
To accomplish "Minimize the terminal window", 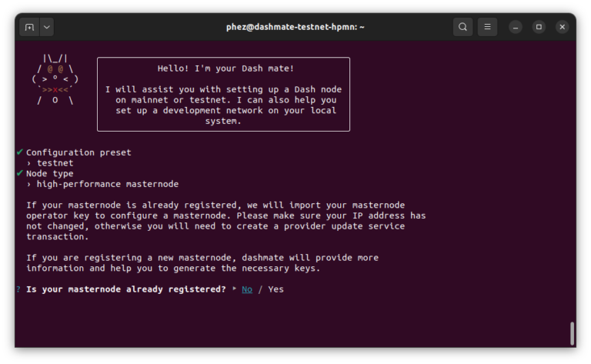I will tap(516, 27).
